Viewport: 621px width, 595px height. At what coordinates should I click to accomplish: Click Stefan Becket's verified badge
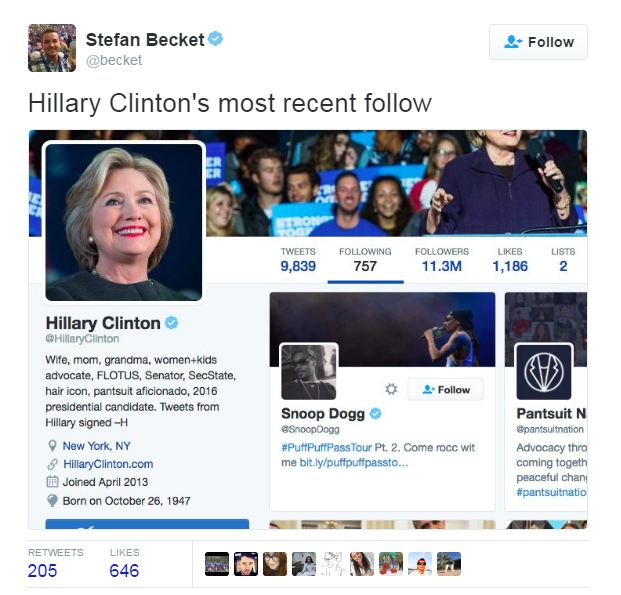click(x=215, y=38)
